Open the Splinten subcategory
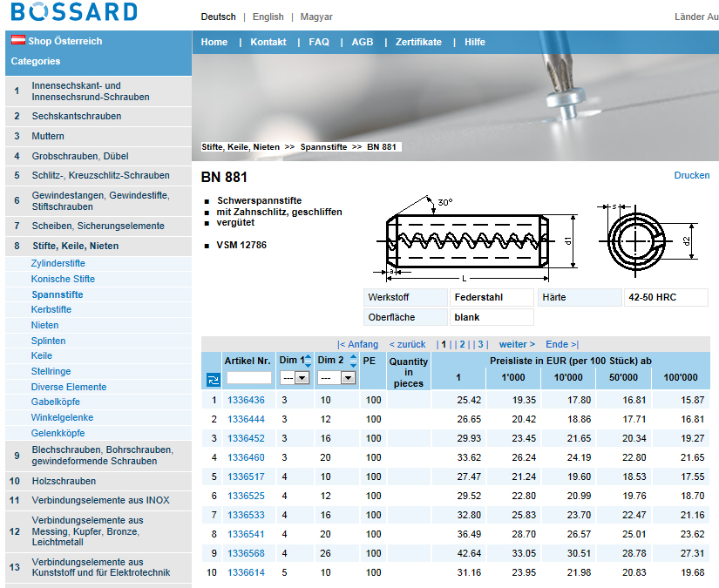 click(48, 341)
